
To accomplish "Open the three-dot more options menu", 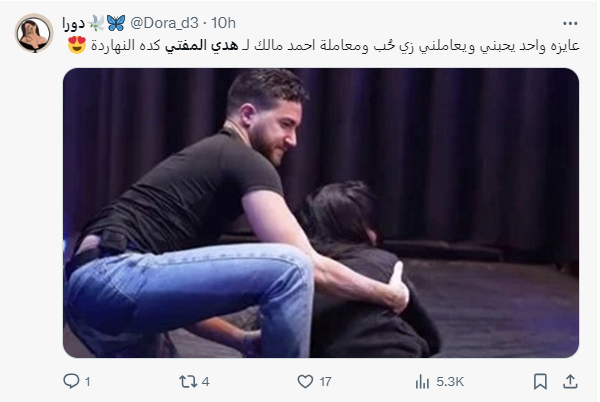I will tap(570, 23).
